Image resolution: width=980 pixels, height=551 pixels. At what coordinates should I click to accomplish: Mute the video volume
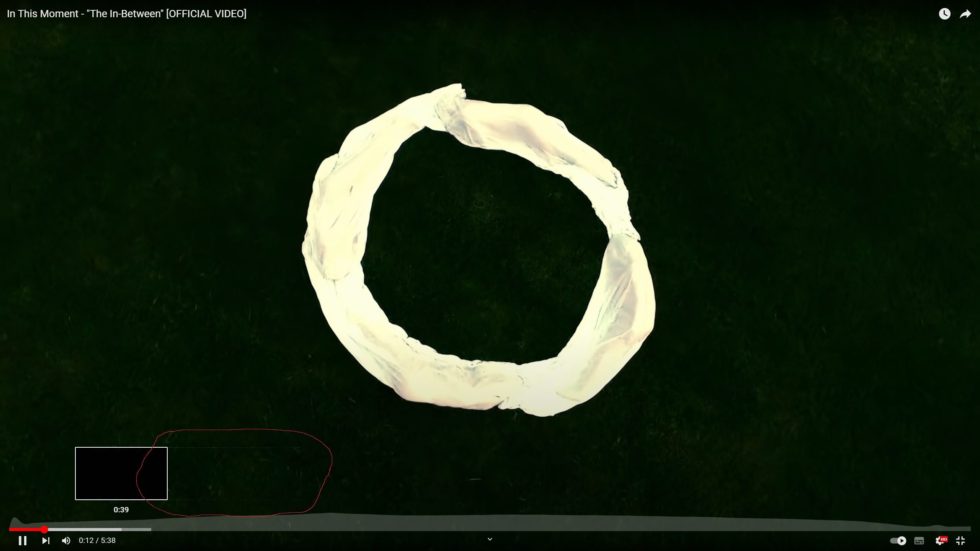pos(66,541)
